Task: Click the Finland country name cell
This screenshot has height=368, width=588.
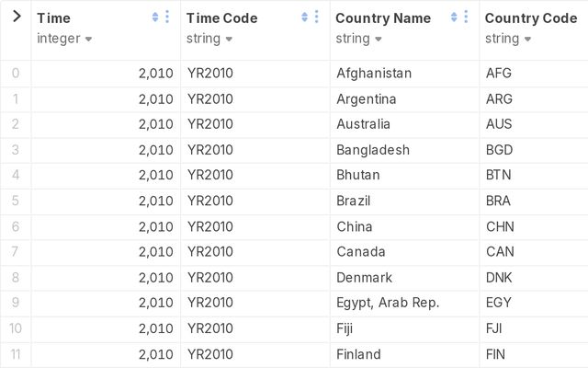Action: click(x=404, y=354)
